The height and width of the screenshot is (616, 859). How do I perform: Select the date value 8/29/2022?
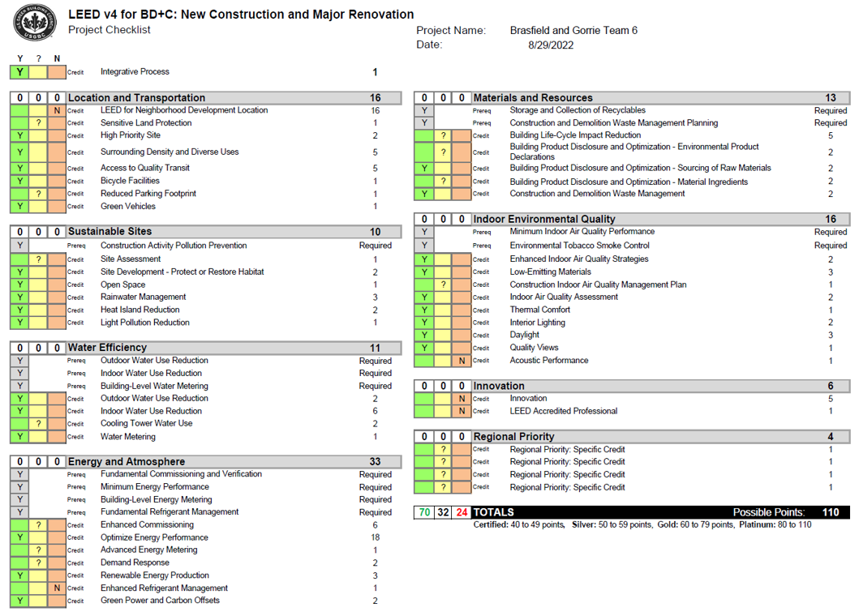(551, 45)
